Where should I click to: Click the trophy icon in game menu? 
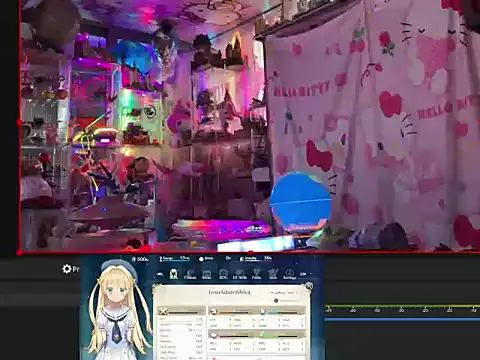pos(256,274)
